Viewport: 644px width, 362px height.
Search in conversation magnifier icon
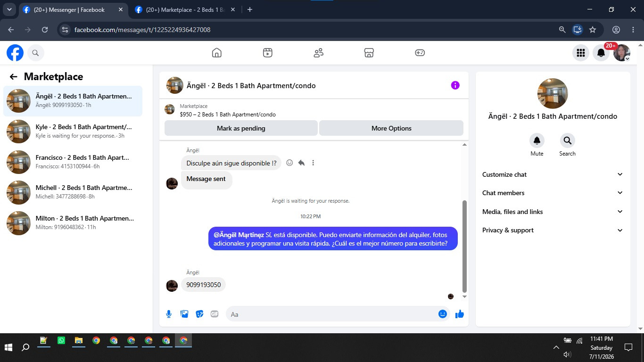click(567, 140)
